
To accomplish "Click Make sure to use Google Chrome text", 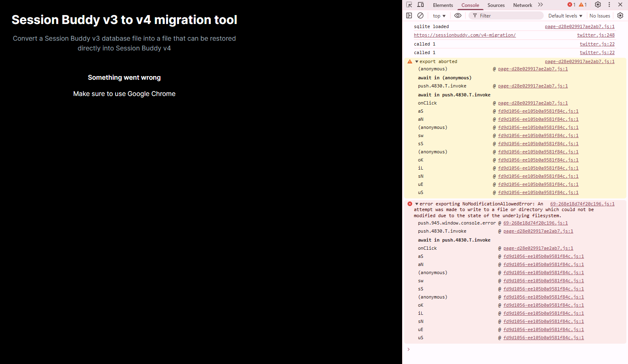I will (124, 94).
